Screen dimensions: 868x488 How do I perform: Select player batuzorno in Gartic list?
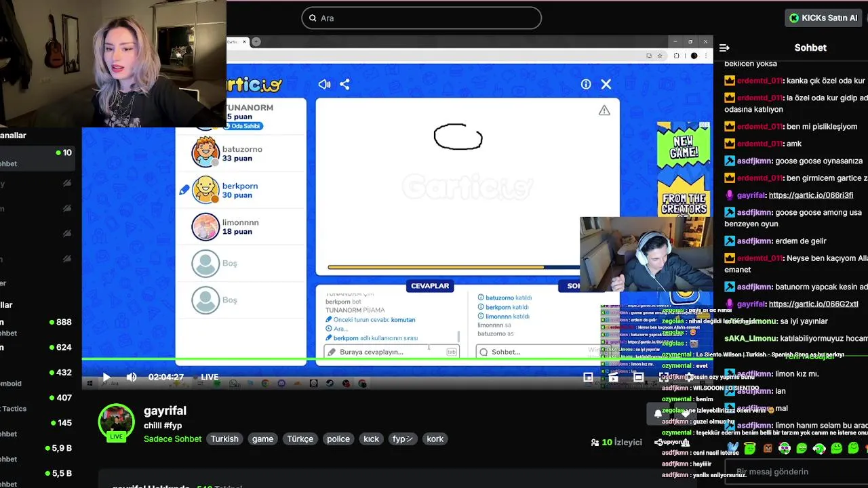tap(241, 153)
